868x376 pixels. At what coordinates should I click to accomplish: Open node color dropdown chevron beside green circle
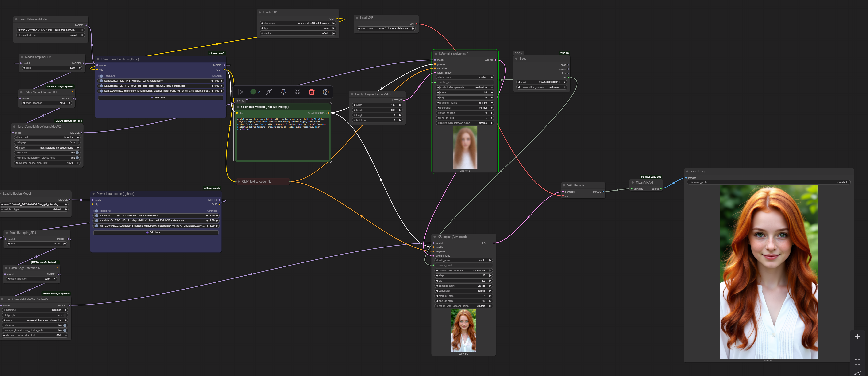[259, 92]
